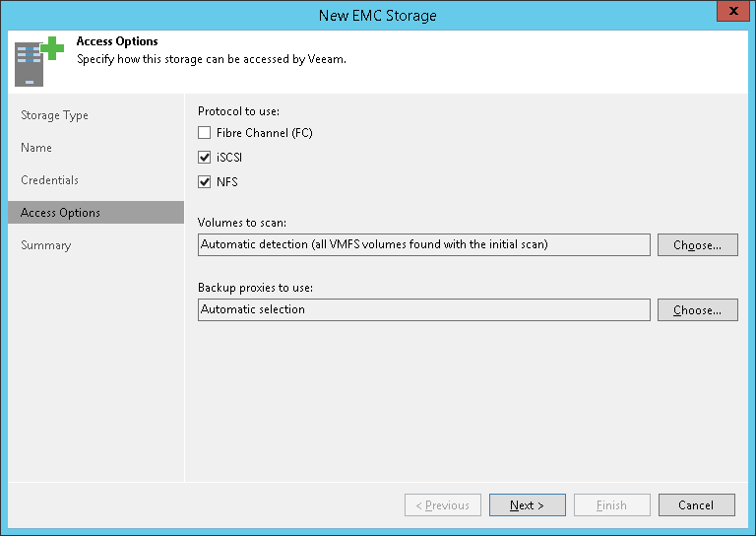Jump to the Summary step
The width and height of the screenshot is (756, 536).
click(46, 245)
